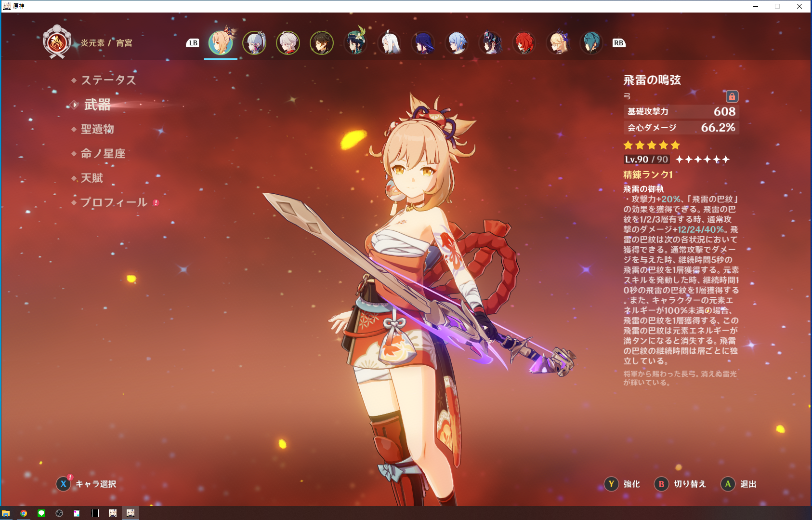Screen dimensions: 812x520
Task: Toggle the weapon lock icon
Action: click(x=732, y=96)
